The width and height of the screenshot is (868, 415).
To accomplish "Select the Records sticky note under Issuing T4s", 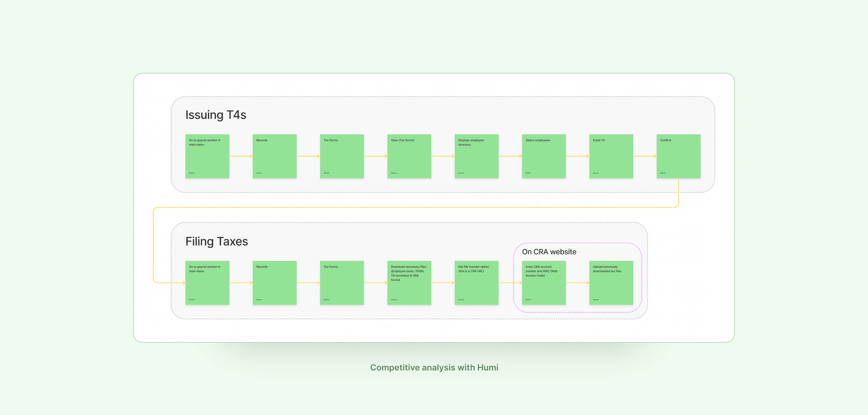I will click(275, 156).
